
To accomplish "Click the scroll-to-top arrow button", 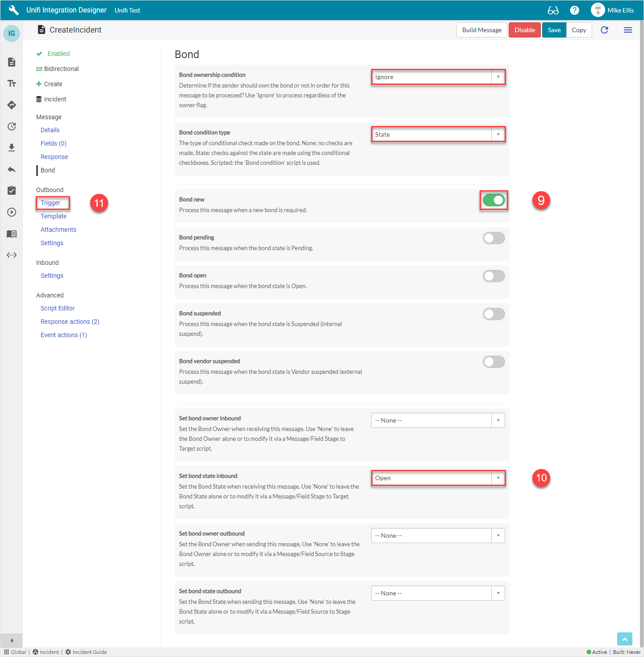I will (624, 639).
